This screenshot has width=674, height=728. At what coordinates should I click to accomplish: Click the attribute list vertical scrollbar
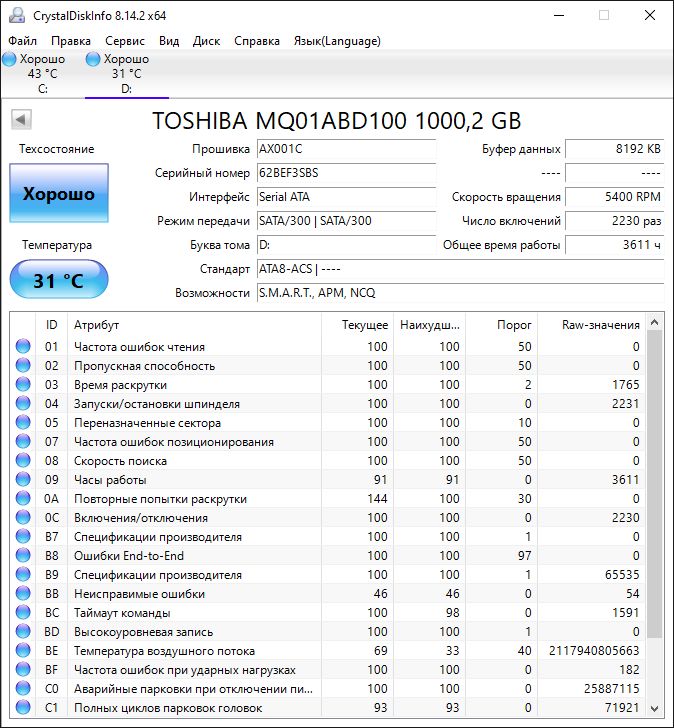tap(654, 480)
